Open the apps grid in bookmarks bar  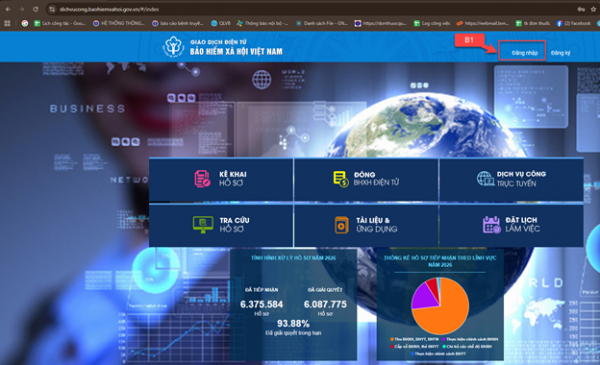click(x=7, y=23)
